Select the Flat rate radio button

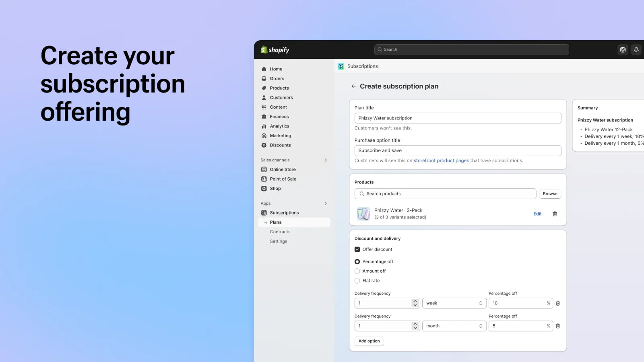[x=357, y=281]
